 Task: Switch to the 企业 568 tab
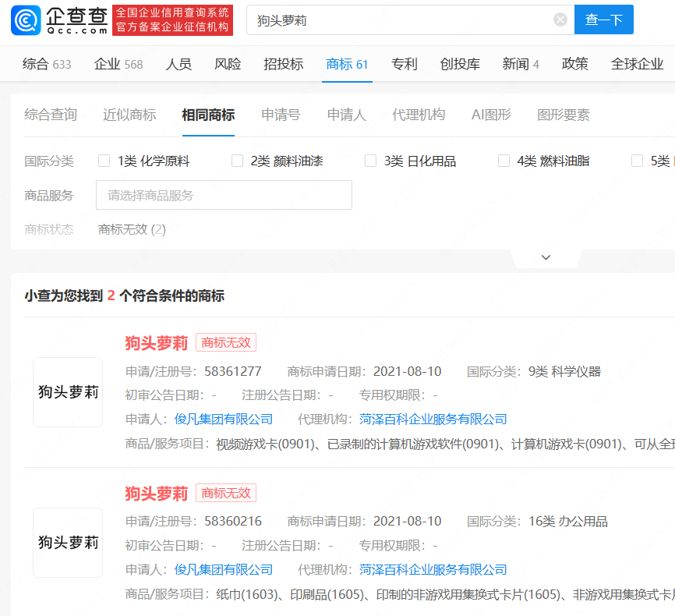(118, 64)
